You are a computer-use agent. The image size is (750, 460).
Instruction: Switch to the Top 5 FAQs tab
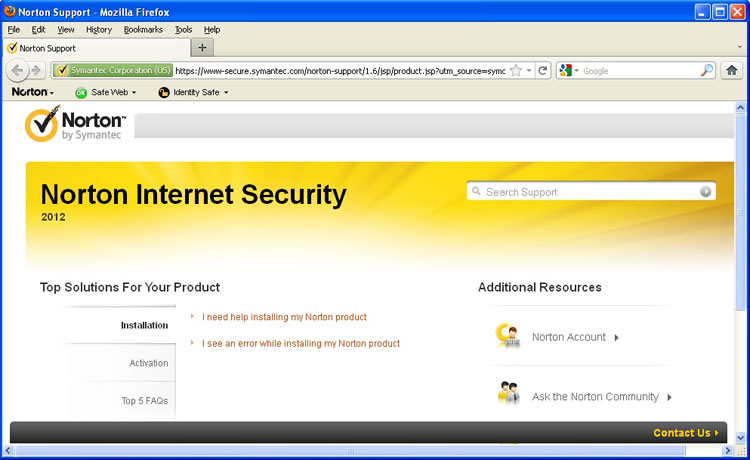119,401
